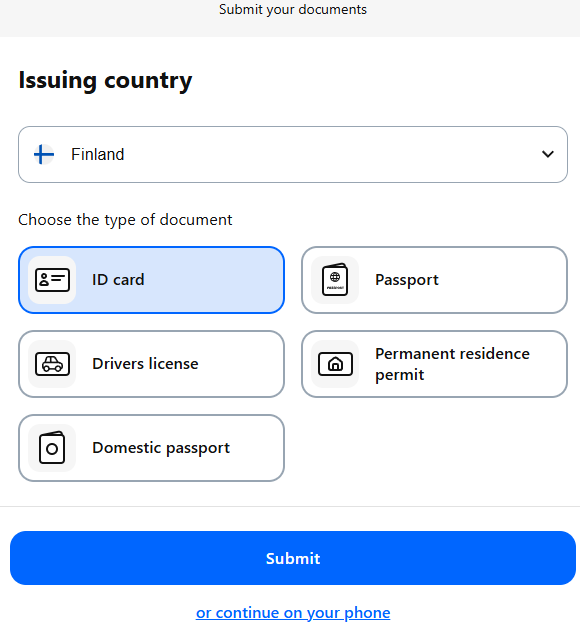
Task: Click the Finland flag icon
Action: click(x=44, y=155)
